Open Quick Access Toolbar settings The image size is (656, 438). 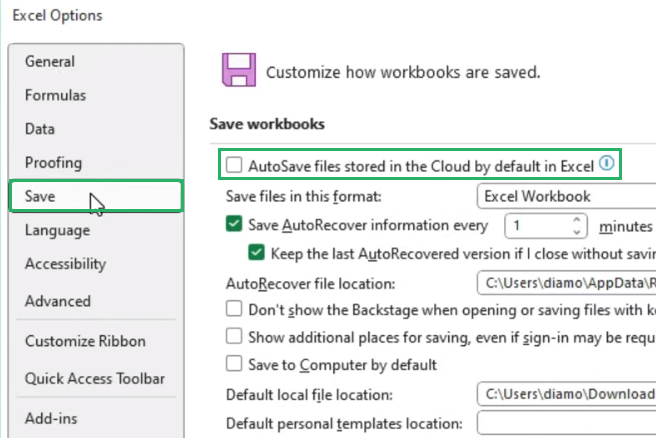[94, 379]
